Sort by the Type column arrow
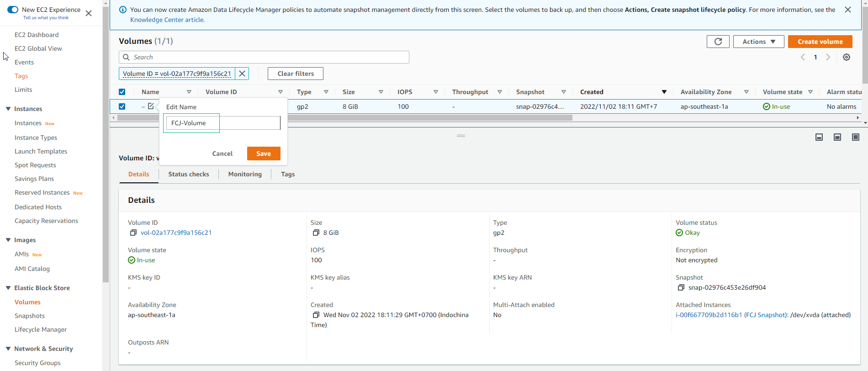Screen dimensions: 868x371 tap(326, 92)
